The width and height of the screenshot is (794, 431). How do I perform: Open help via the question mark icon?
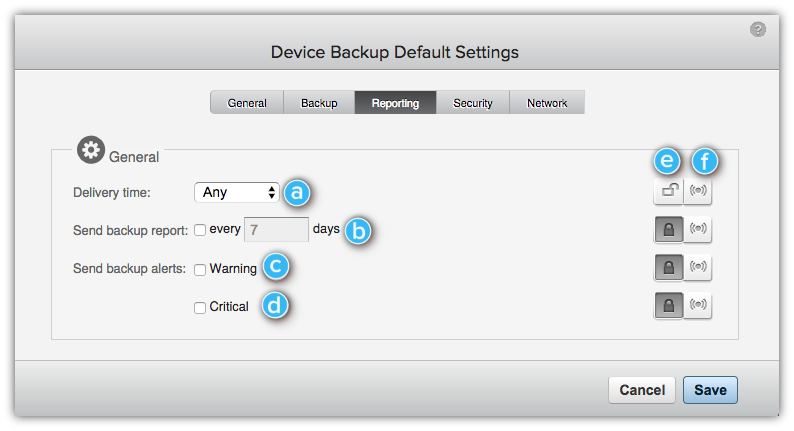point(758,29)
